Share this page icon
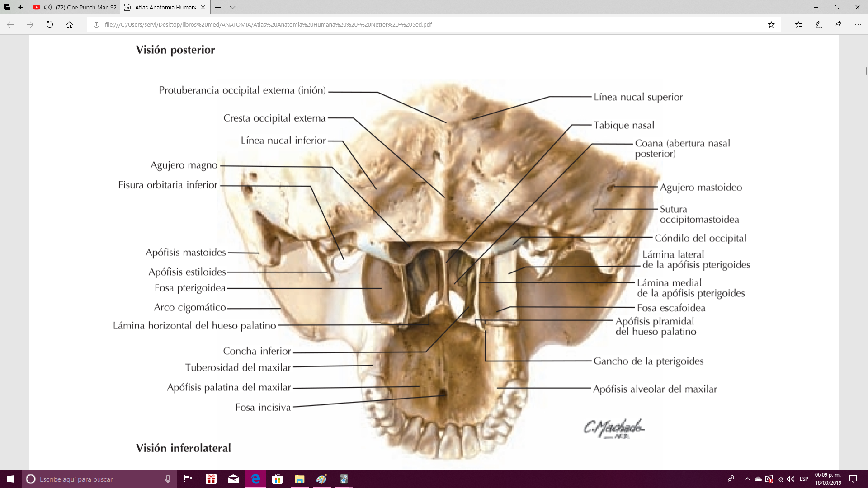Viewport: 868px width, 488px height. [838, 24]
